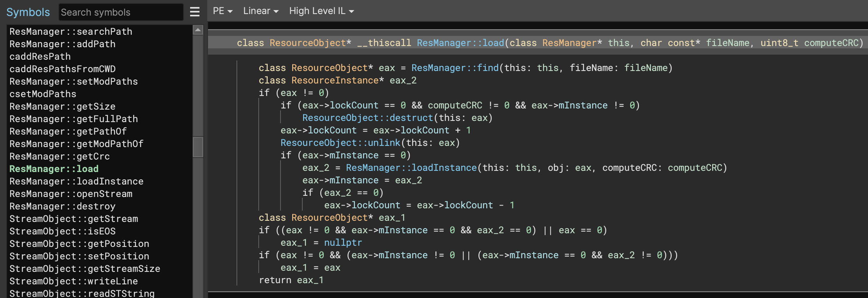Image resolution: width=868 pixels, height=298 pixels.
Task: Click into the Search symbols field
Action: pyautogui.click(x=121, y=12)
